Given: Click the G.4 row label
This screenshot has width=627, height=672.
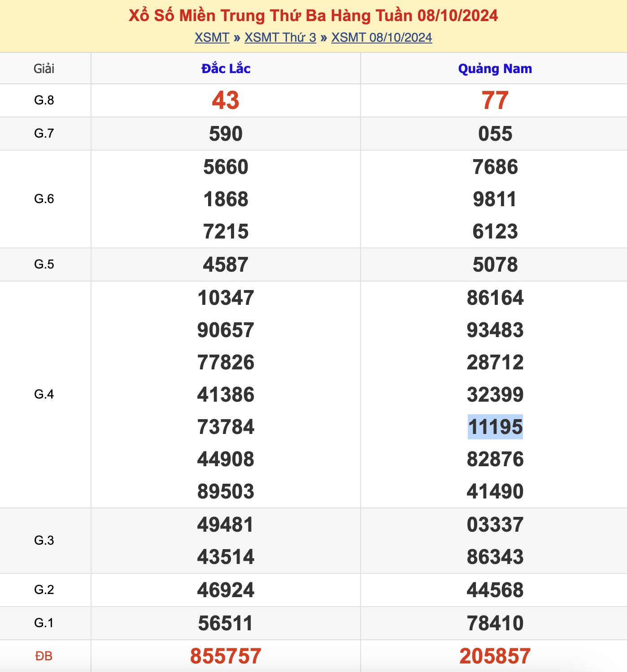Looking at the screenshot, I should tap(44, 394).
